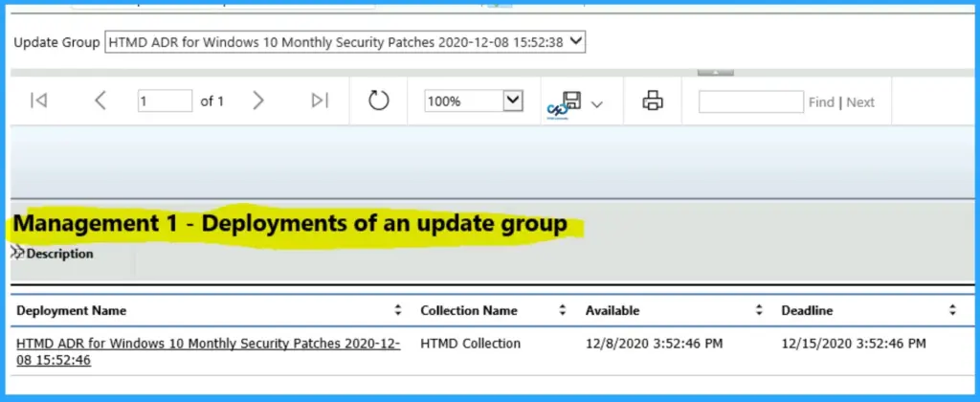The width and height of the screenshot is (980, 402).
Task: Click the Deployment Name column header text
Action: click(x=71, y=311)
